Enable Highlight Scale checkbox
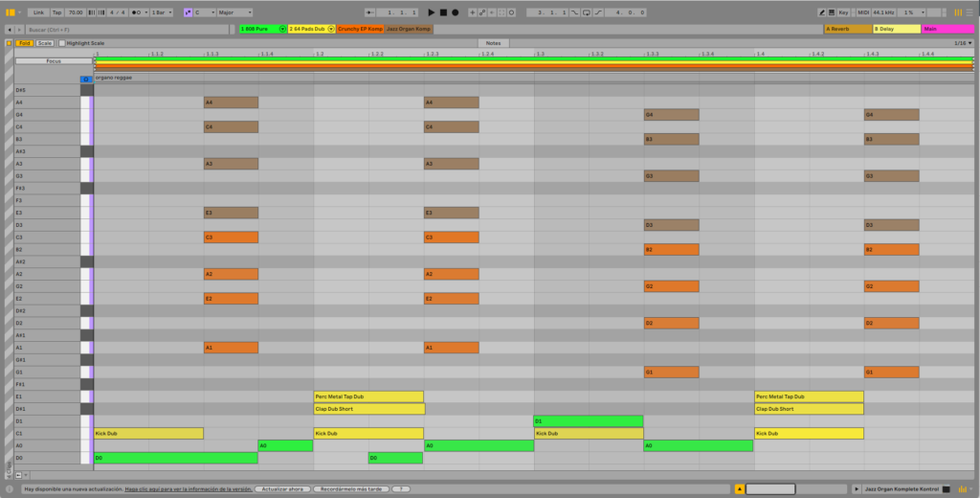 (62, 43)
